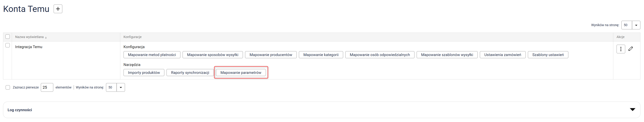Image resolution: width=644 pixels, height=122 pixels.
Task: Go to Mapowanie kategorii
Action: [321, 55]
